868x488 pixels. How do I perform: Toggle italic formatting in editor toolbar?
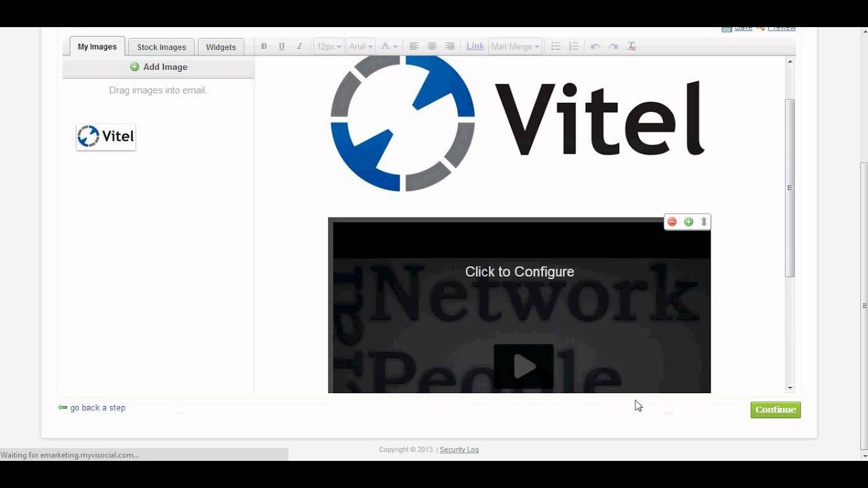click(x=299, y=46)
